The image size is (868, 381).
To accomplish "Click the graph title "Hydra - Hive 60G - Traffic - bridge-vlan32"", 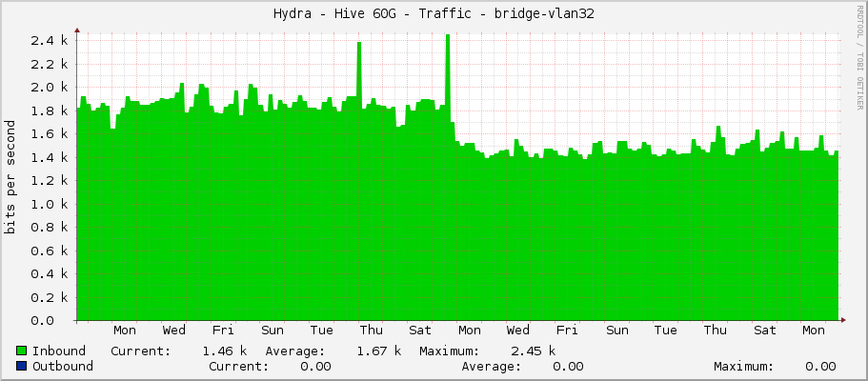I will point(434,14).
